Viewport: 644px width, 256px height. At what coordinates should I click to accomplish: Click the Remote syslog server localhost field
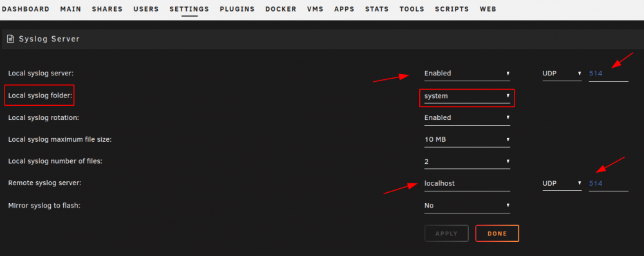pos(467,184)
